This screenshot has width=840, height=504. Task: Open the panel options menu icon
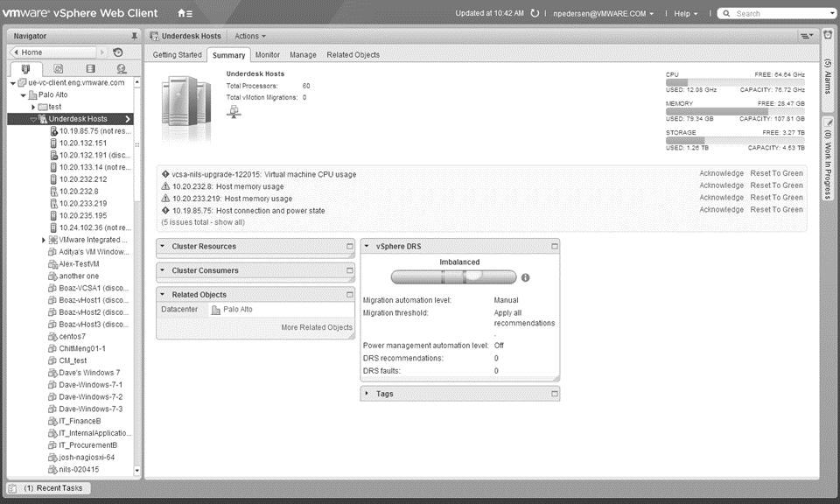(x=806, y=36)
